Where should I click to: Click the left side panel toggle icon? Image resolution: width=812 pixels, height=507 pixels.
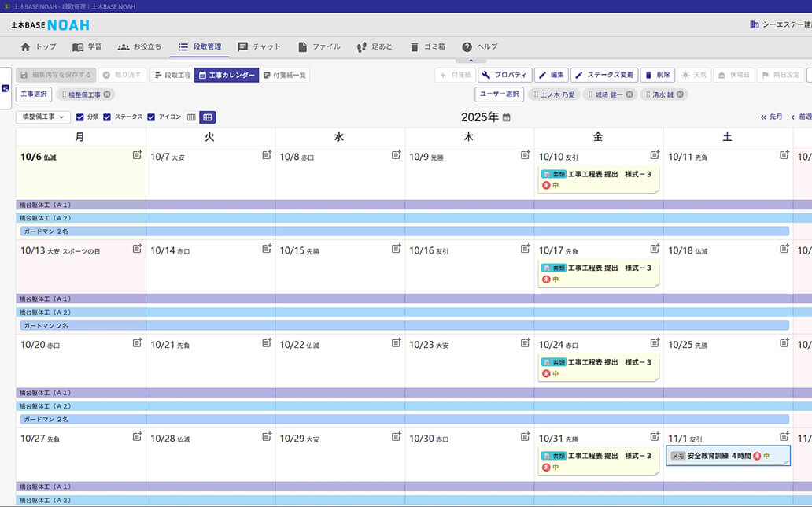6,88
